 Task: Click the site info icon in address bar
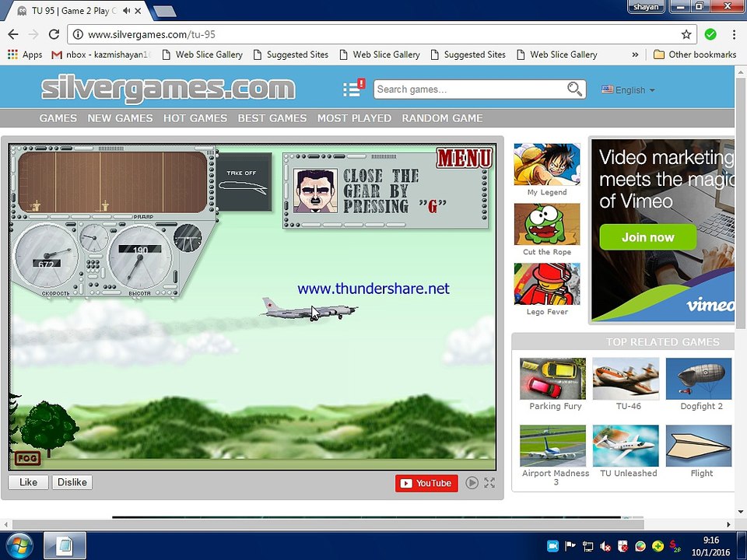(78, 34)
